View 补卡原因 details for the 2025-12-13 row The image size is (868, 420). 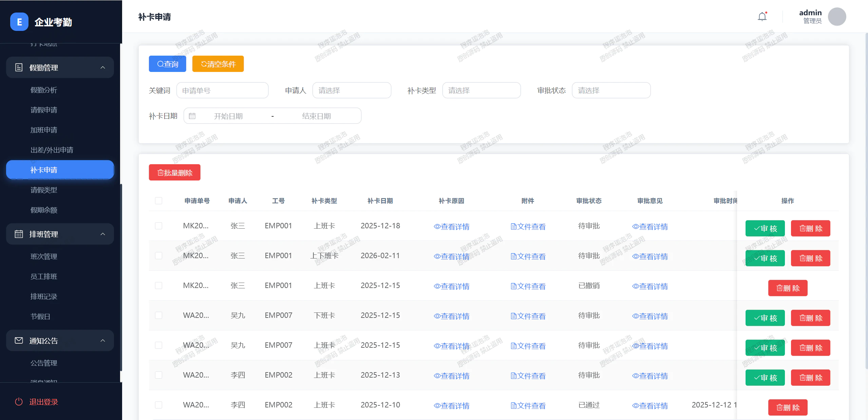pos(451,376)
